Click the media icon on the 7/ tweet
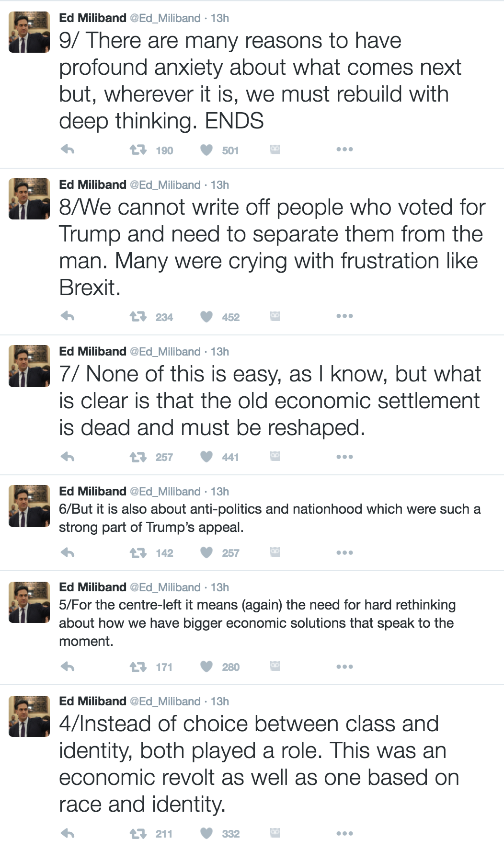504x851 pixels. pos(275,456)
